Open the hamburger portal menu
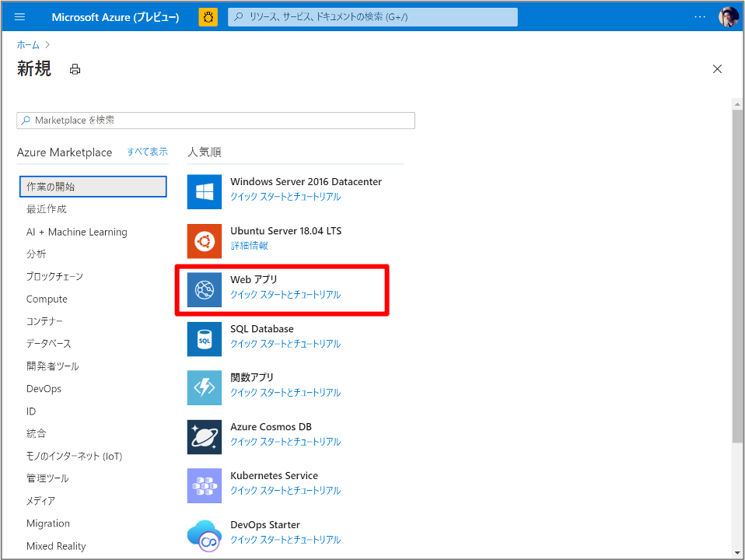This screenshot has width=745, height=560. click(20, 17)
